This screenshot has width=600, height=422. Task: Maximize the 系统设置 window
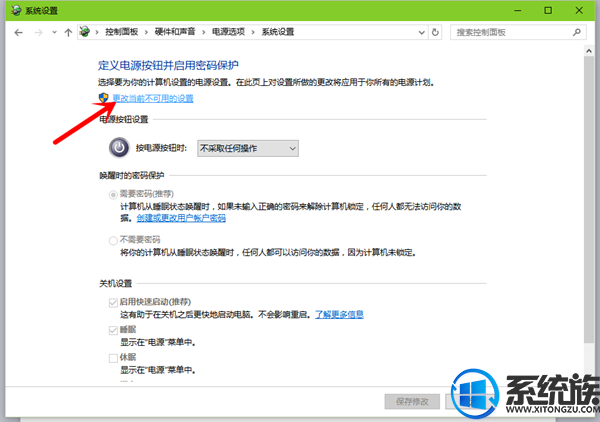click(x=548, y=10)
